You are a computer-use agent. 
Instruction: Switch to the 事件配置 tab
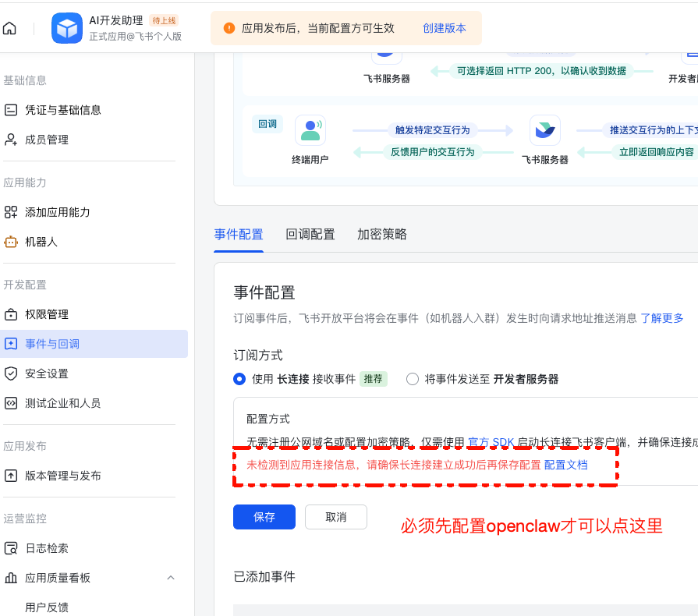pyautogui.click(x=239, y=235)
